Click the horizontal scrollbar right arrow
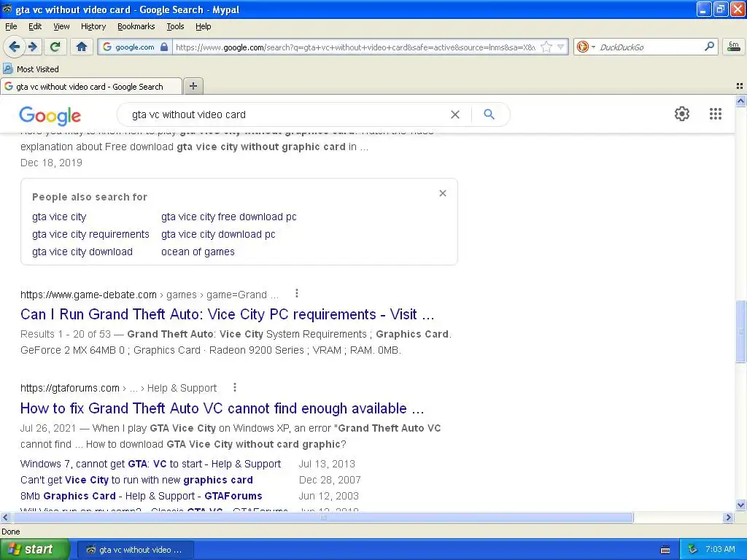 (728, 517)
